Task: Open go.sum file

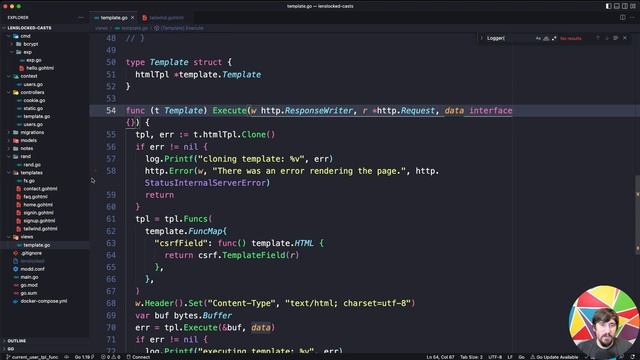Action: tap(29, 293)
